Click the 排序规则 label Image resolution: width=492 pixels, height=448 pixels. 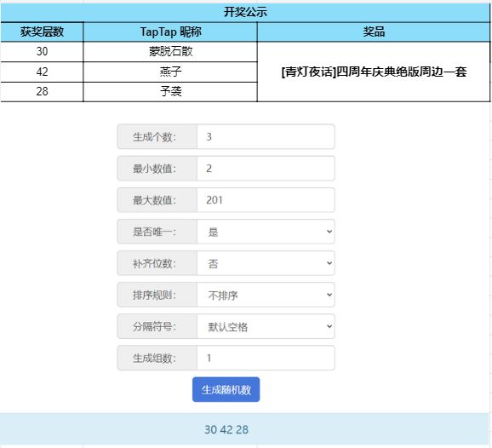pos(154,295)
